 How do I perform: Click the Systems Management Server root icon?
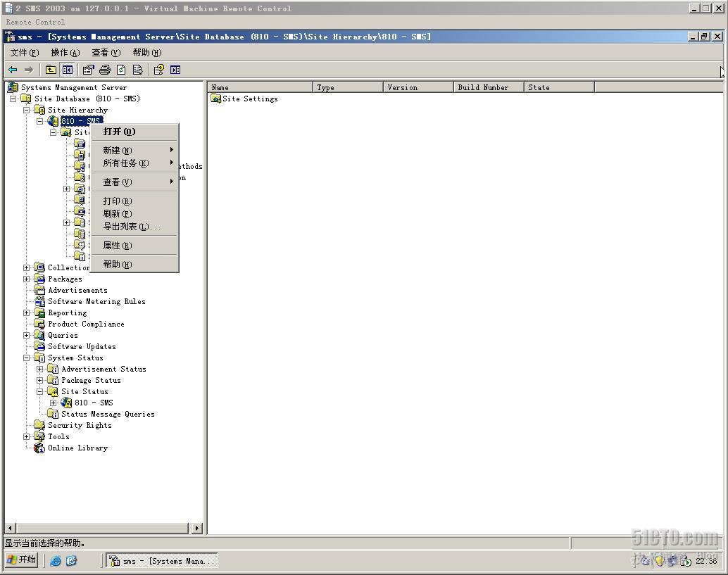click(x=13, y=87)
